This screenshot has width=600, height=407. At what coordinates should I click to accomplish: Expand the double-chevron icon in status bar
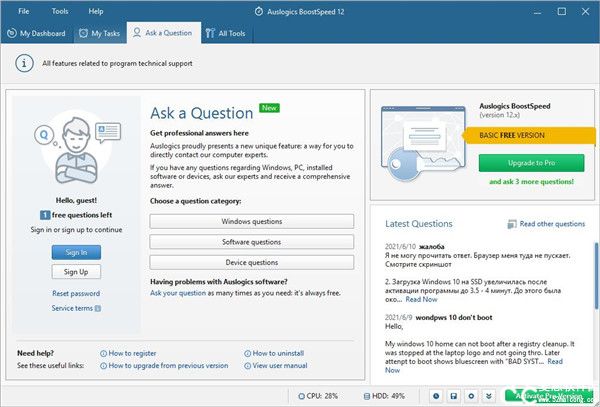(489, 396)
